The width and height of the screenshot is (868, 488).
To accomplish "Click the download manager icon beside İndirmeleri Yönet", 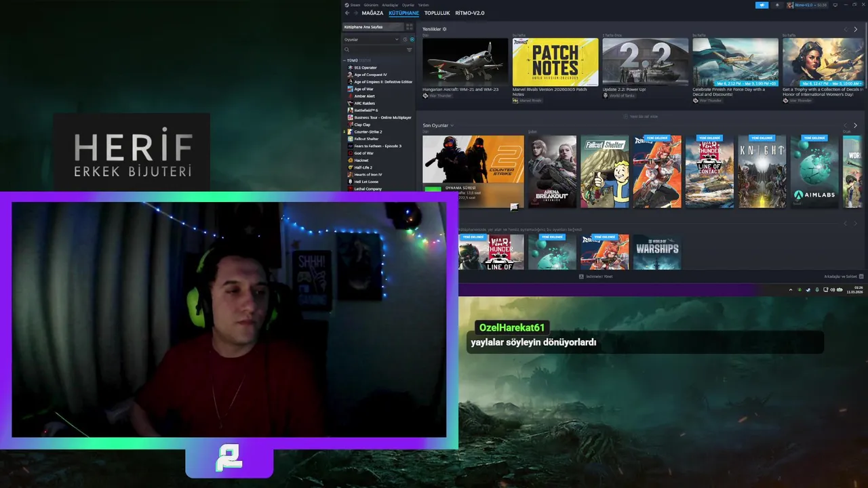I will [x=581, y=277].
